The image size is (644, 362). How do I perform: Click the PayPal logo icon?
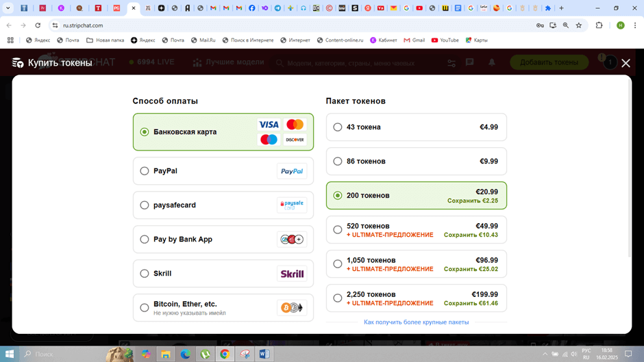click(292, 171)
